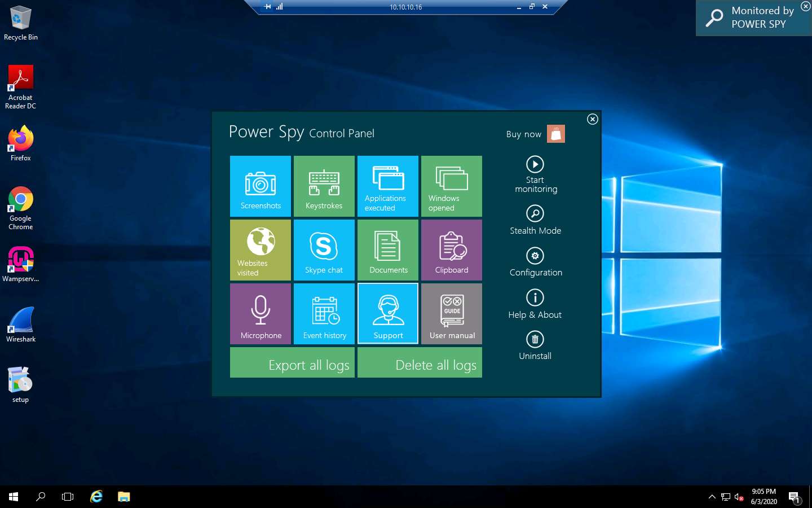Select Google Chrome desktop shortcut
The width and height of the screenshot is (812, 508).
21,208
